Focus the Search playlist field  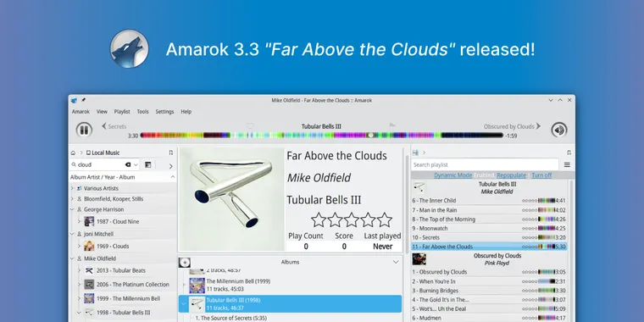[485, 164]
